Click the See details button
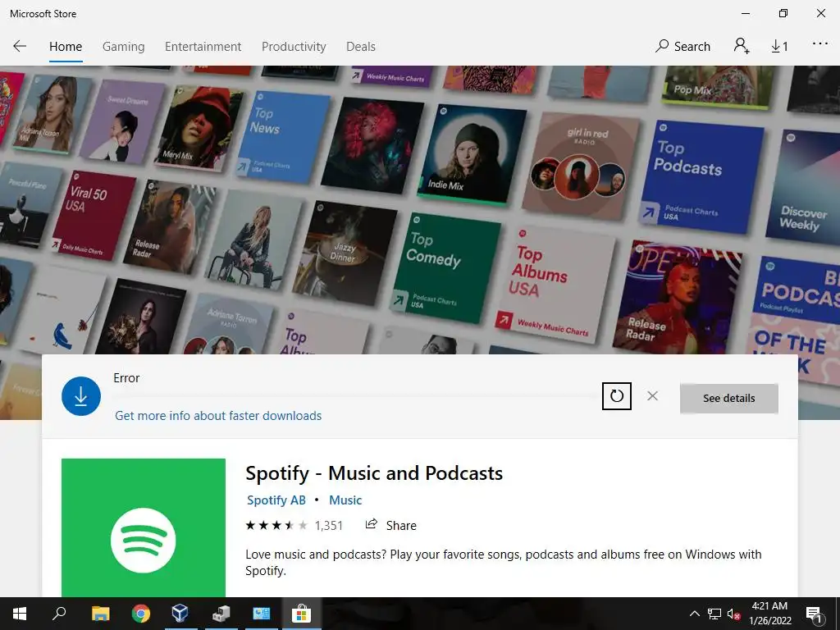Viewport: 840px width, 630px height. click(728, 398)
